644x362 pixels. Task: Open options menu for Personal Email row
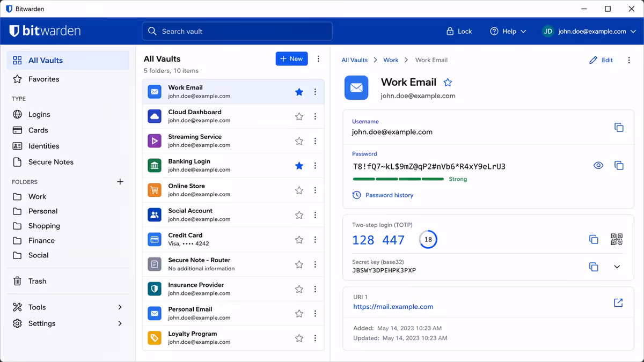[x=315, y=314]
